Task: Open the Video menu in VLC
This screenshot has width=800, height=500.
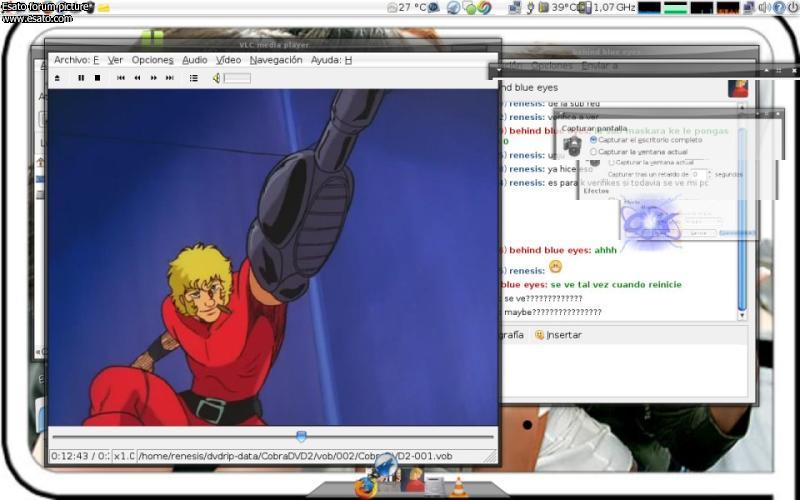Action: click(229, 60)
